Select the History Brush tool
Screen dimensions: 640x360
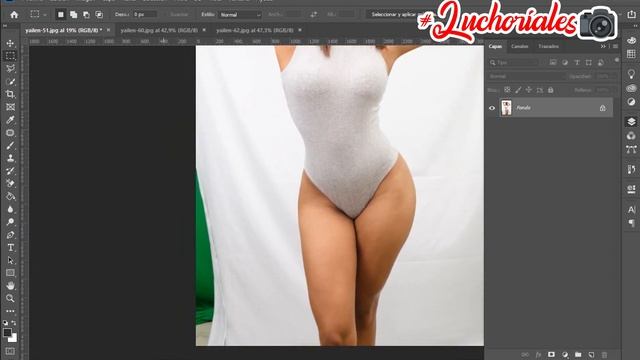[x=10, y=171]
